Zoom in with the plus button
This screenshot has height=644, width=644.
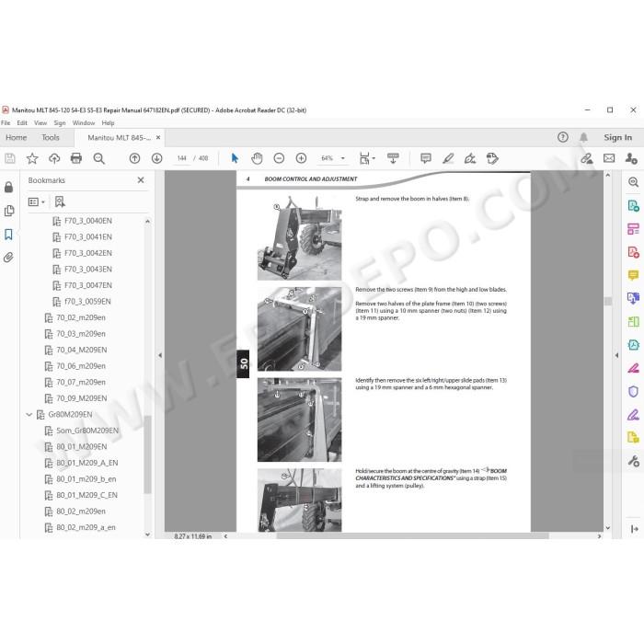[x=301, y=158]
